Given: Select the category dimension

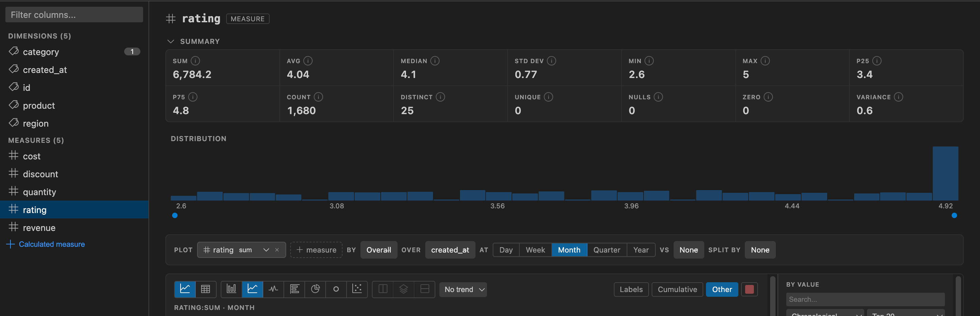Looking at the screenshot, I should click(x=74, y=52).
